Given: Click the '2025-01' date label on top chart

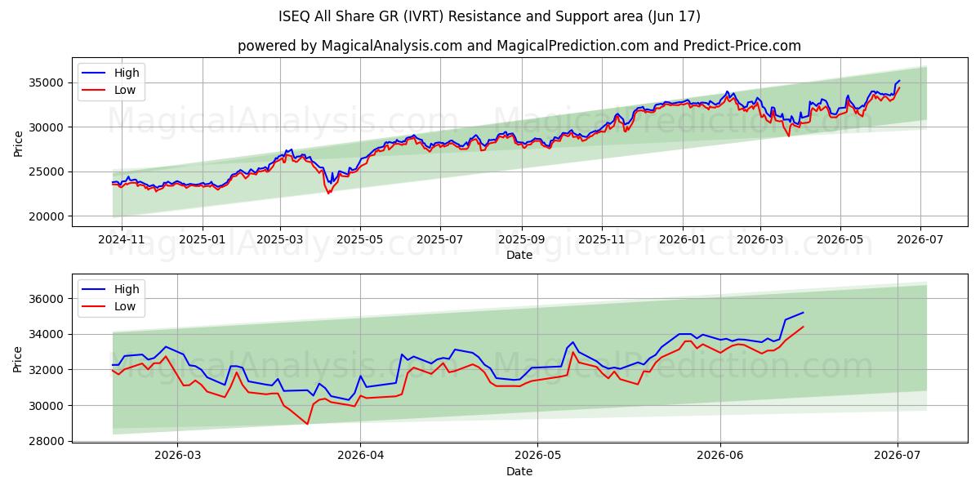Looking at the screenshot, I should (202, 240).
